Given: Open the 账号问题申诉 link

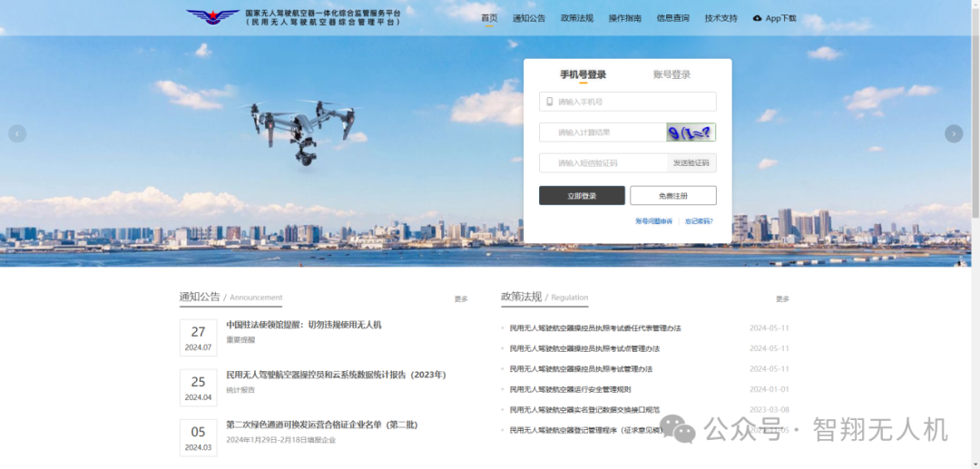Looking at the screenshot, I should [x=653, y=221].
